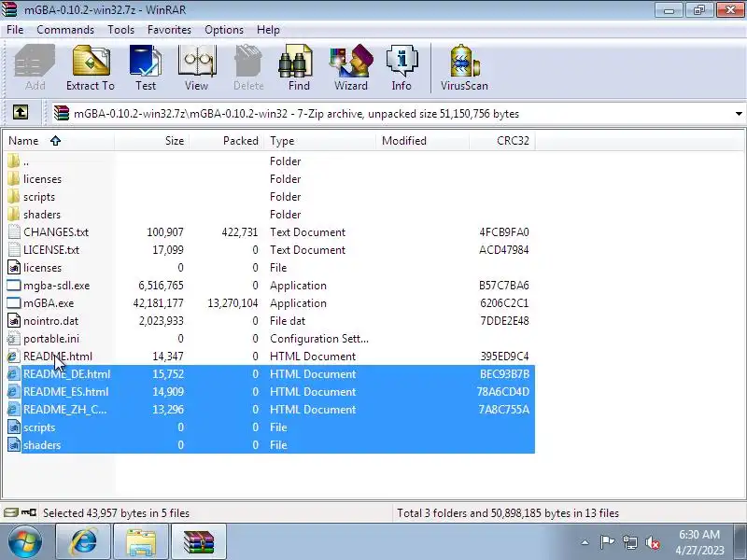
Task: Open the address bar dropdown arrow
Action: coord(739,113)
